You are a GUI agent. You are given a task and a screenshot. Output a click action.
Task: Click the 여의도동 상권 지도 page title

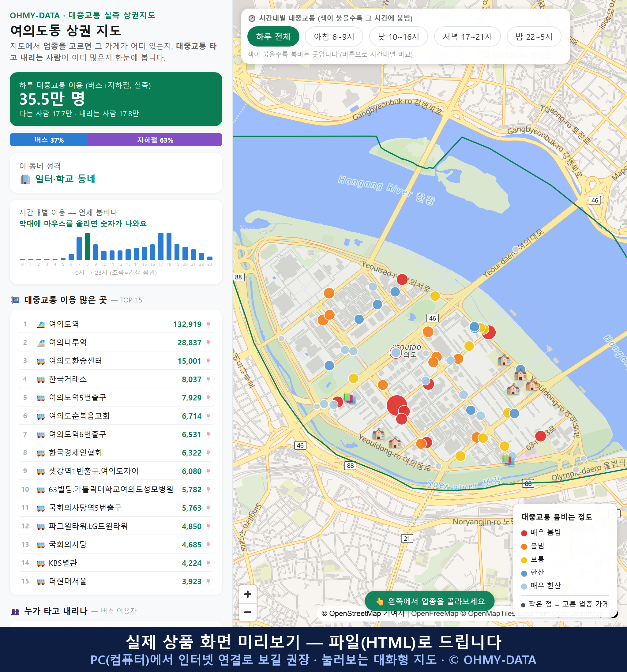[x=66, y=30]
